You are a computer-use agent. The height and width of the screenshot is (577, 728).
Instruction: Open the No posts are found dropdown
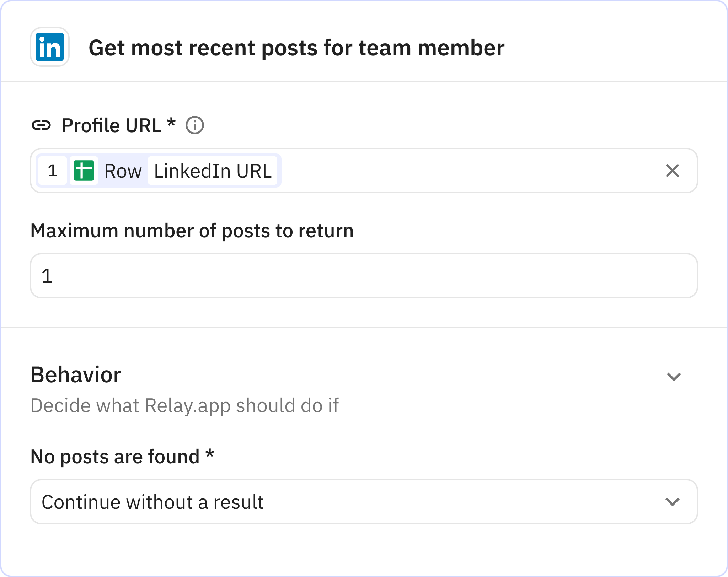tap(363, 502)
